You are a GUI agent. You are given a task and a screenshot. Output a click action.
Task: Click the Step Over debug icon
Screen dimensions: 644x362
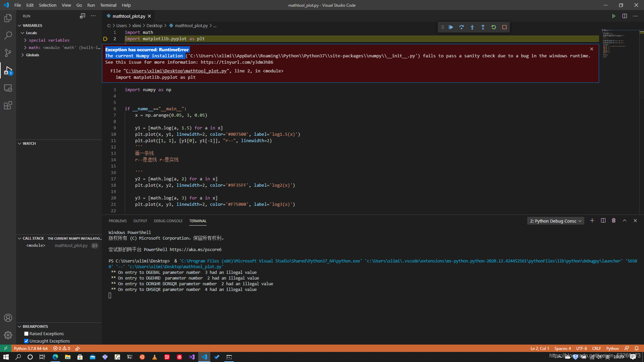click(x=462, y=27)
